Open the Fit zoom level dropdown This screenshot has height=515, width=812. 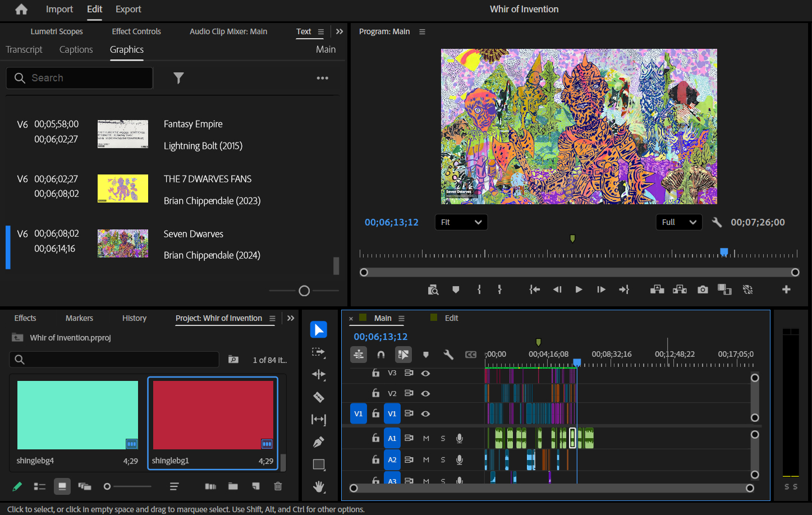point(461,222)
